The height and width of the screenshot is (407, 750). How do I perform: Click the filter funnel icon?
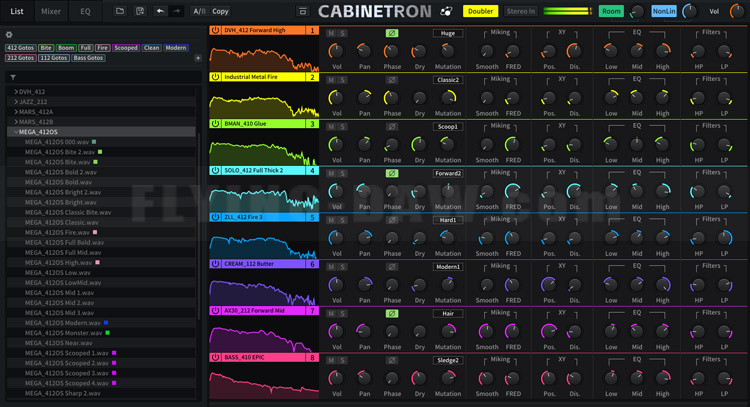[x=13, y=77]
